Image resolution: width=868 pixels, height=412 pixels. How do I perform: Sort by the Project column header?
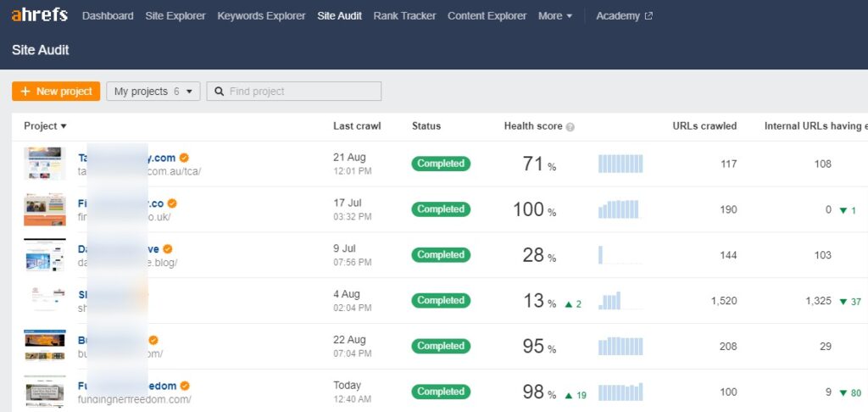[x=46, y=126]
